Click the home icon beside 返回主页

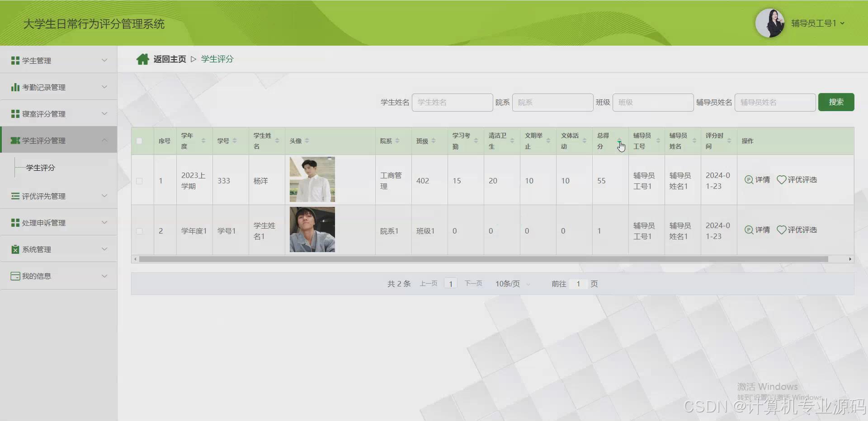coord(142,59)
